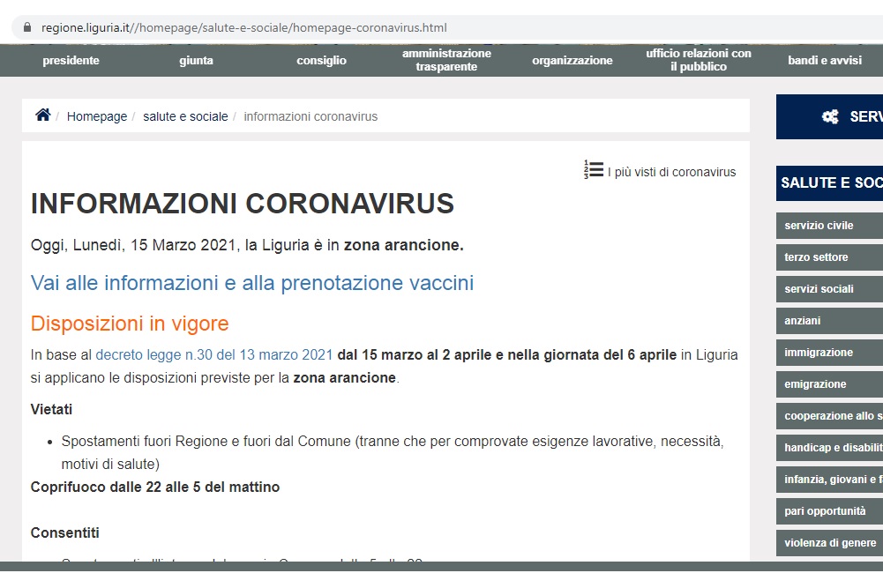
Task: Open 'servizi sociali' in the sidebar
Action: [x=829, y=289]
